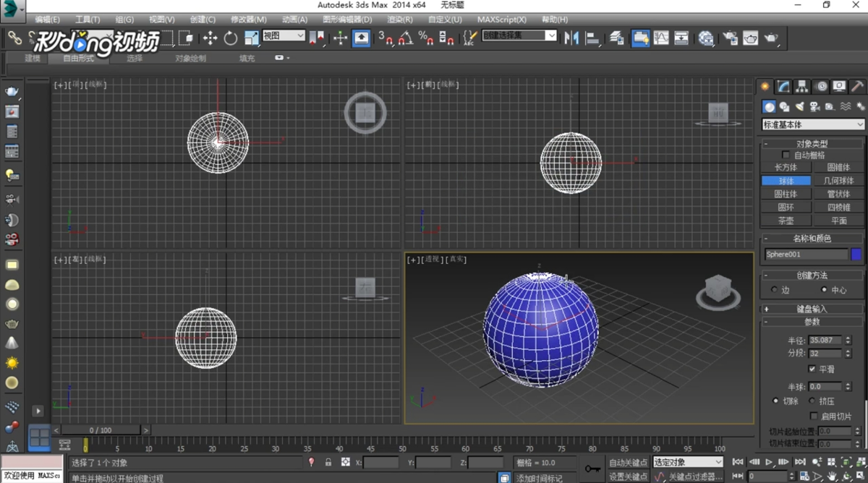Toggle the 3D Snaps icon
This screenshot has height=483, width=868.
(x=386, y=38)
